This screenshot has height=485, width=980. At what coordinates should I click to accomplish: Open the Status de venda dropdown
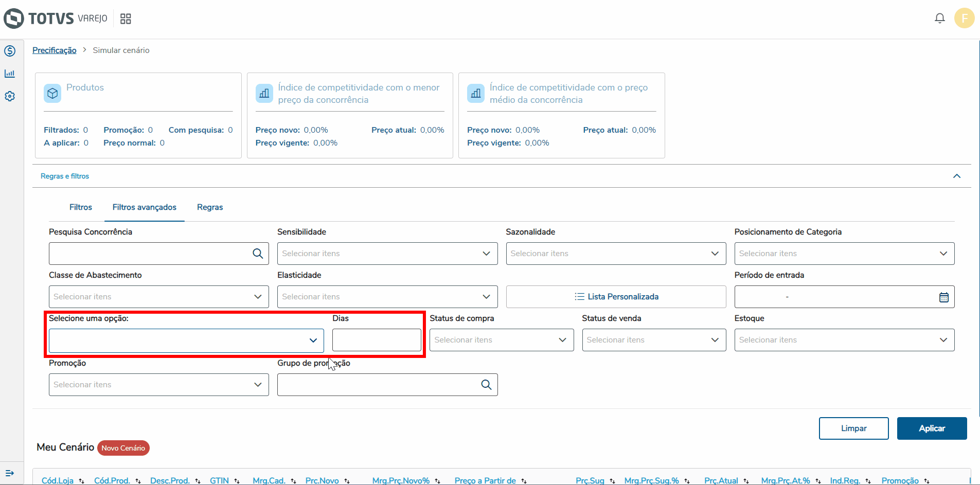tap(653, 340)
